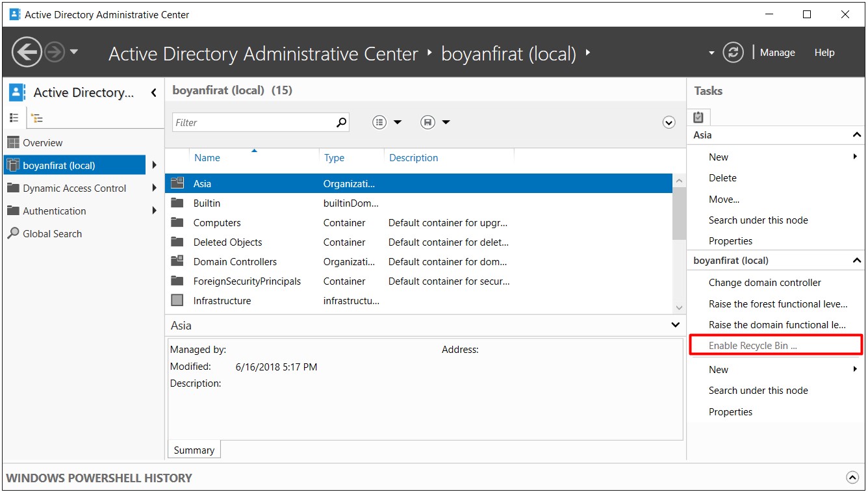Select the Domain Controllers row
The image size is (868, 492).
[419, 262]
